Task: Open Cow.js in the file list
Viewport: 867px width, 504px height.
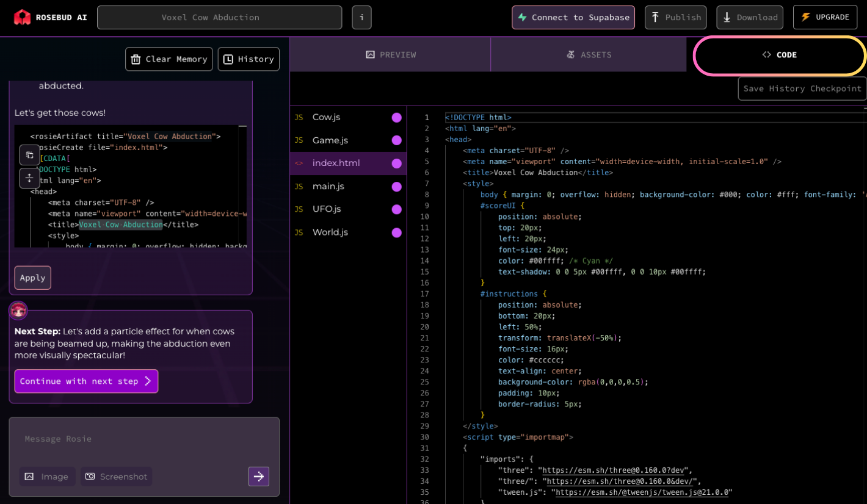Action: (348, 117)
